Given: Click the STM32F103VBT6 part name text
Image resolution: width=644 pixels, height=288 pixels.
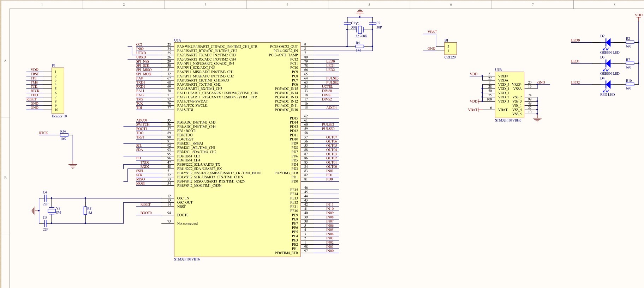Looking at the screenshot, I should click(187, 259).
